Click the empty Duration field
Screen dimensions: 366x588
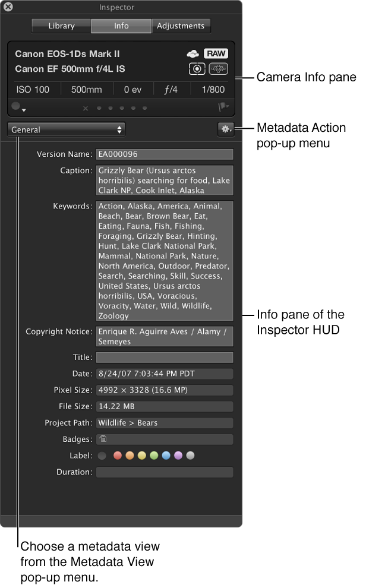pos(165,472)
